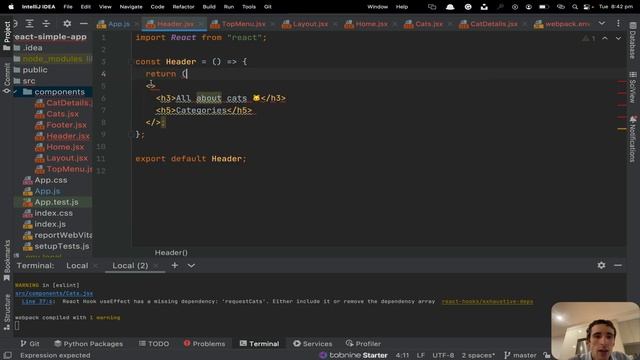The height and width of the screenshot is (360, 640).
Task: Open terminal settings gear icon
Action: [601, 265]
